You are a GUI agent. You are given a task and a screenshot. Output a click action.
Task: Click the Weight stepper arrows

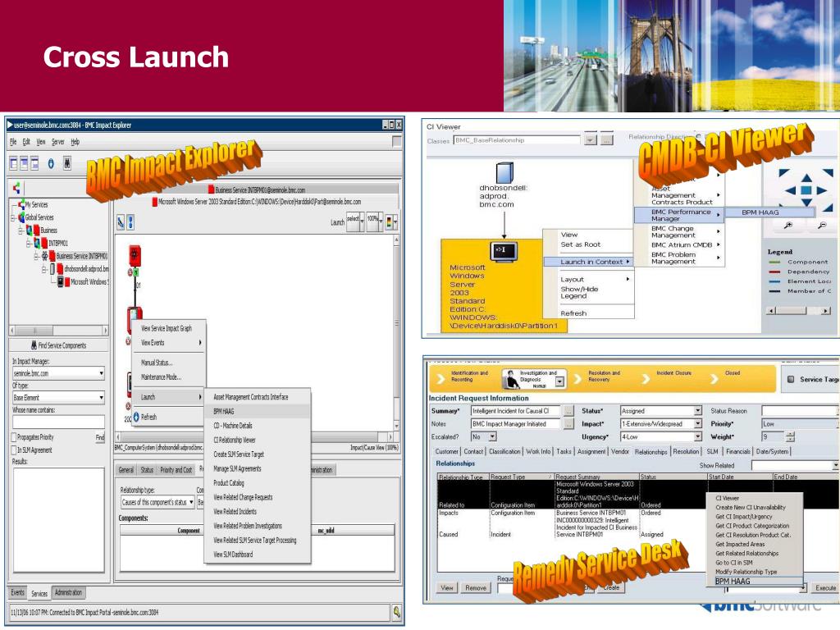790,437
